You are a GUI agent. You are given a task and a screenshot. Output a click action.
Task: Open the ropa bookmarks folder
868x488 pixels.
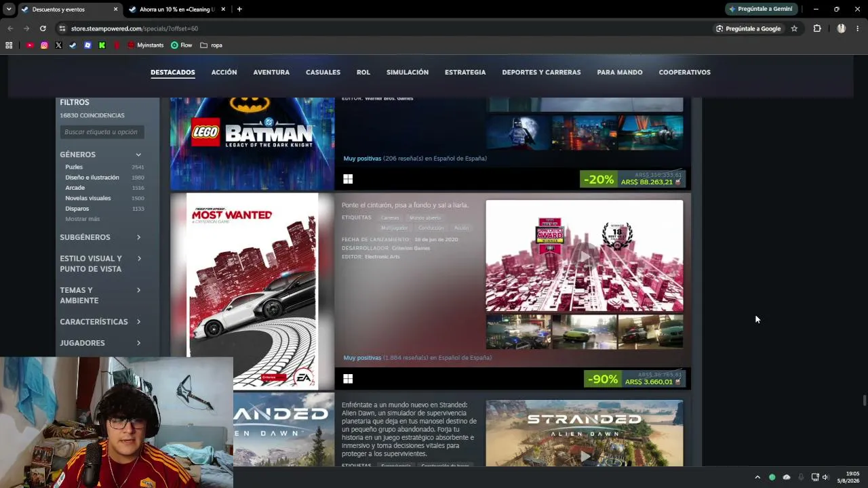click(211, 45)
